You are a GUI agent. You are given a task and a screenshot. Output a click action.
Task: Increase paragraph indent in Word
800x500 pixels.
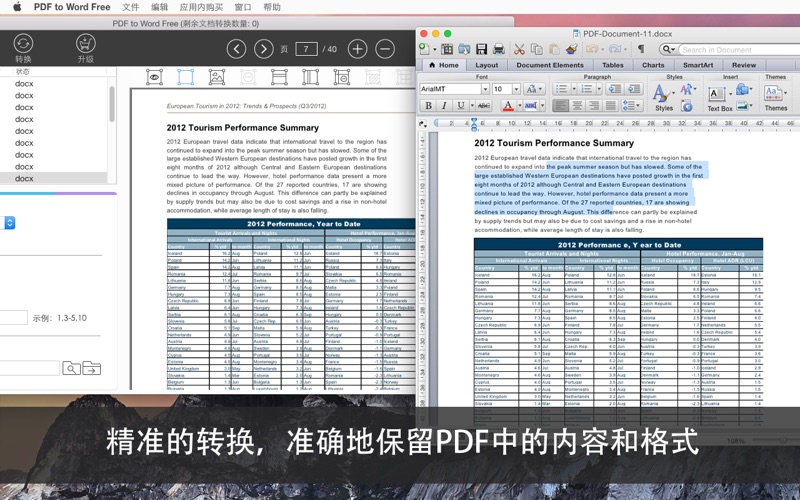coord(634,89)
